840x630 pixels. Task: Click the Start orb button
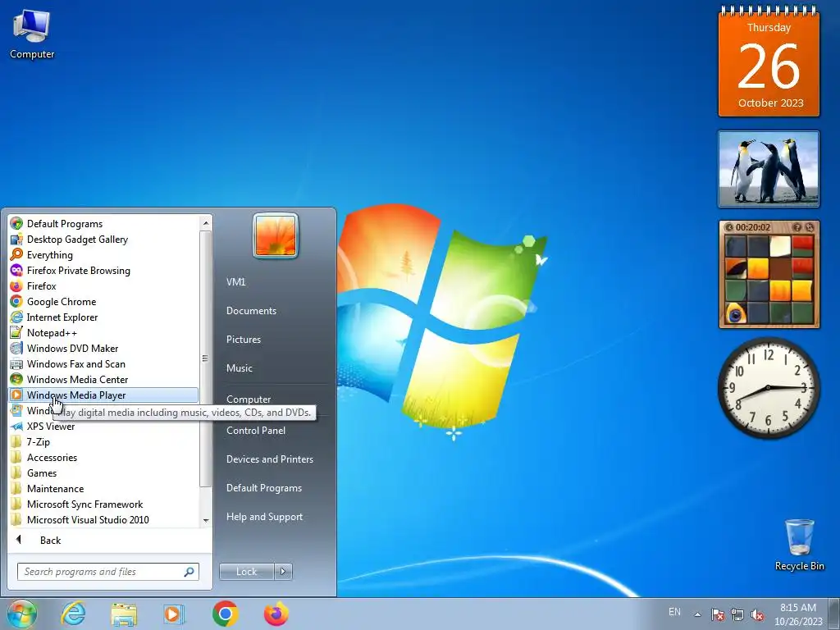[x=22, y=614]
